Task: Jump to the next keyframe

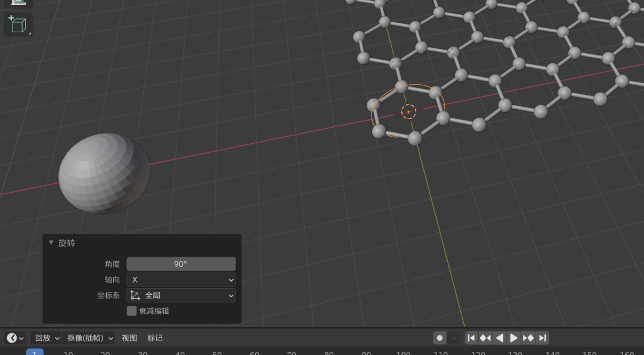Action: click(528, 338)
